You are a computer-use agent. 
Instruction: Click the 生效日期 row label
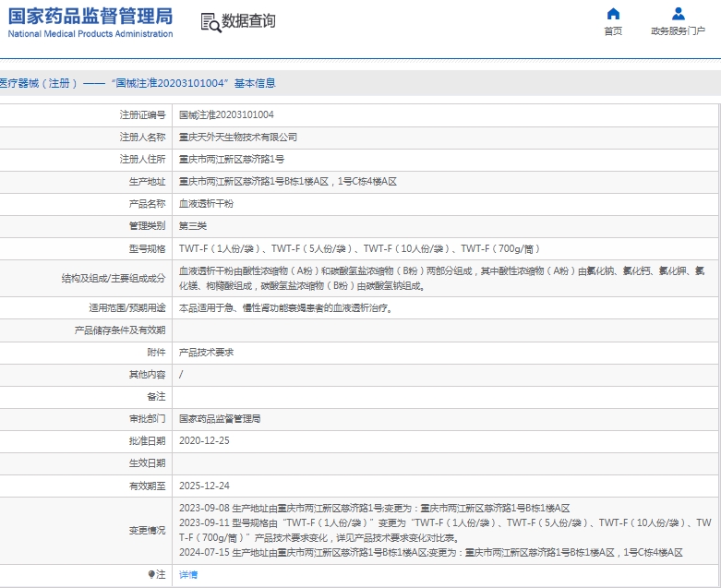click(x=147, y=463)
